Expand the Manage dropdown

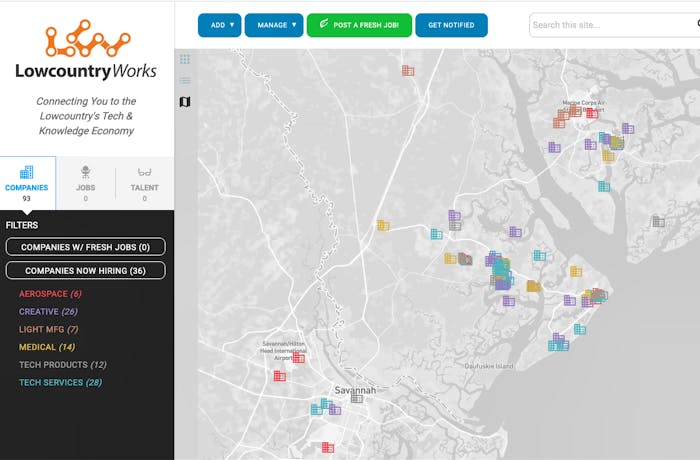[x=273, y=25]
